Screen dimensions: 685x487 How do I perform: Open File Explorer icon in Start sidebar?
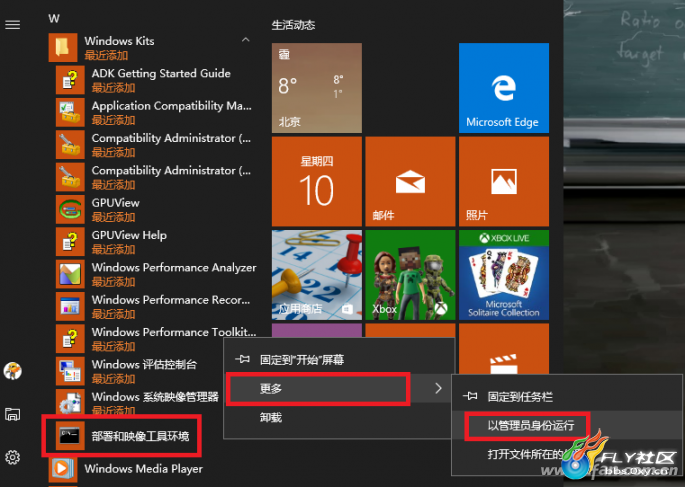(12, 414)
